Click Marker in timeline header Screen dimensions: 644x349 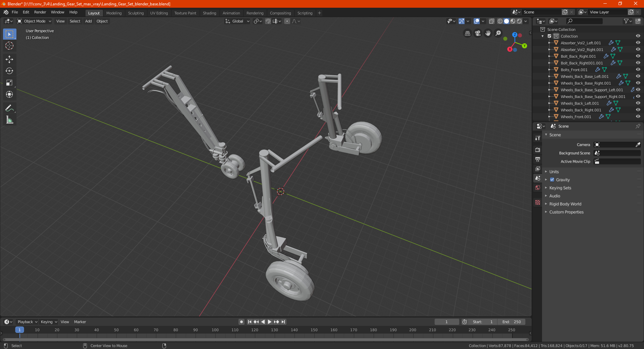click(80, 322)
